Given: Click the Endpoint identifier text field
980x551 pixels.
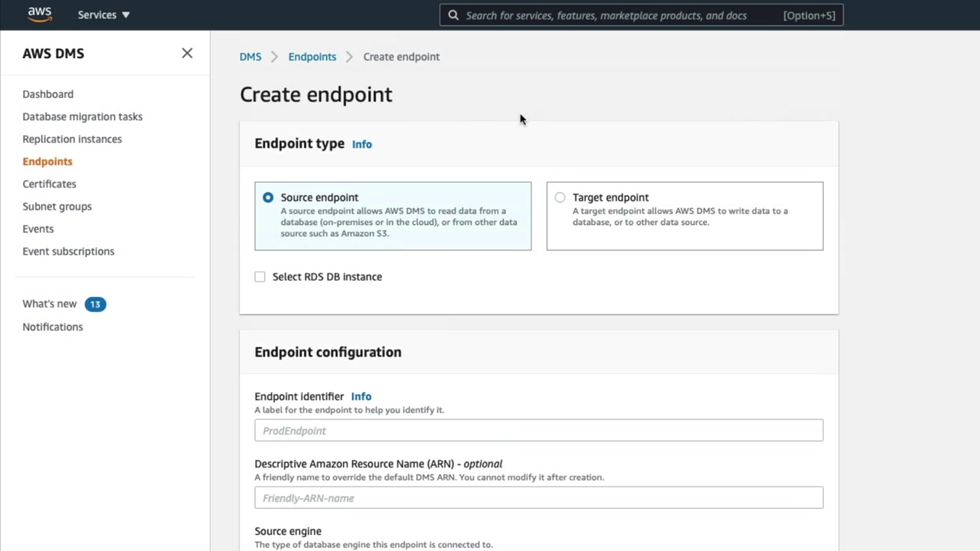Looking at the screenshot, I should coord(538,430).
